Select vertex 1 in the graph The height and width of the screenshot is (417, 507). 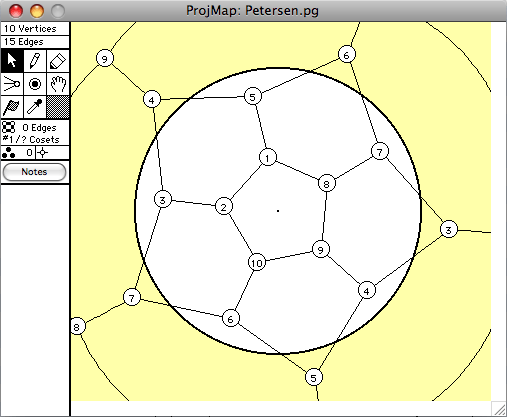pyautogui.click(x=268, y=157)
